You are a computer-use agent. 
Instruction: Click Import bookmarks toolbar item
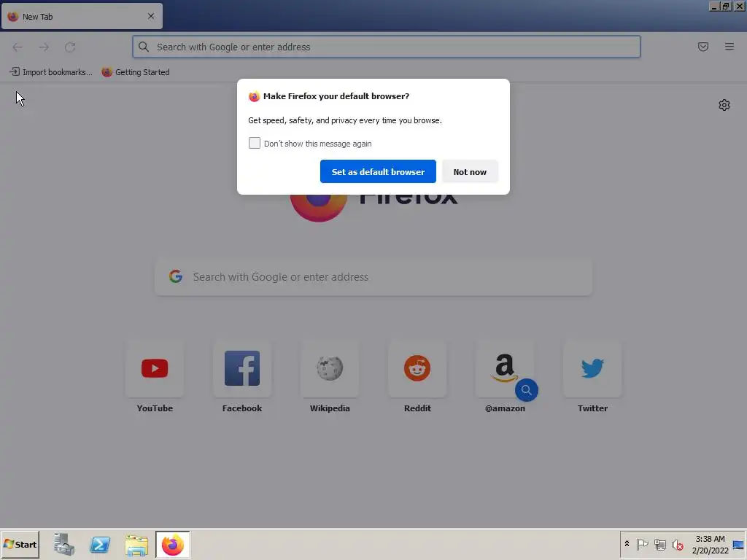(x=51, y=72)
